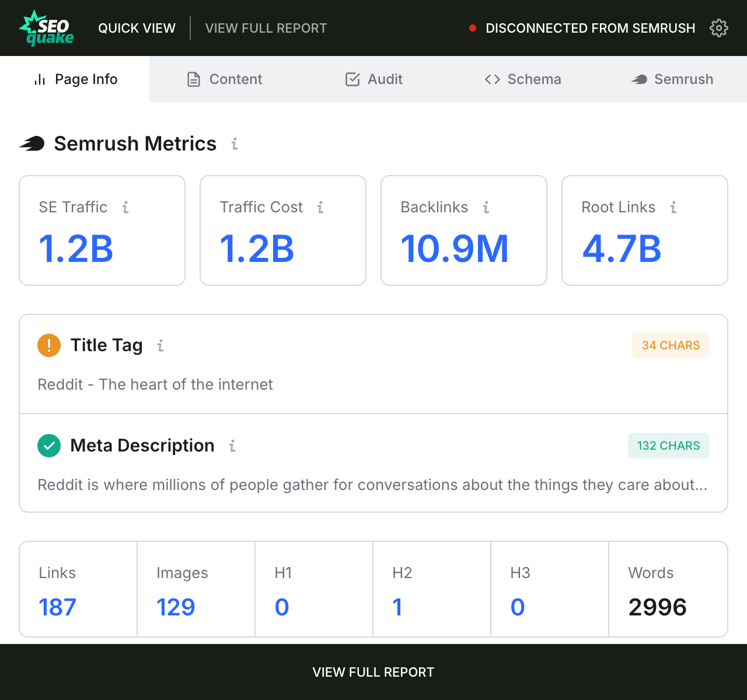Click H3 count 0
Image resolution: width=747 pixels, height=700 pixels.
(518, 607)
